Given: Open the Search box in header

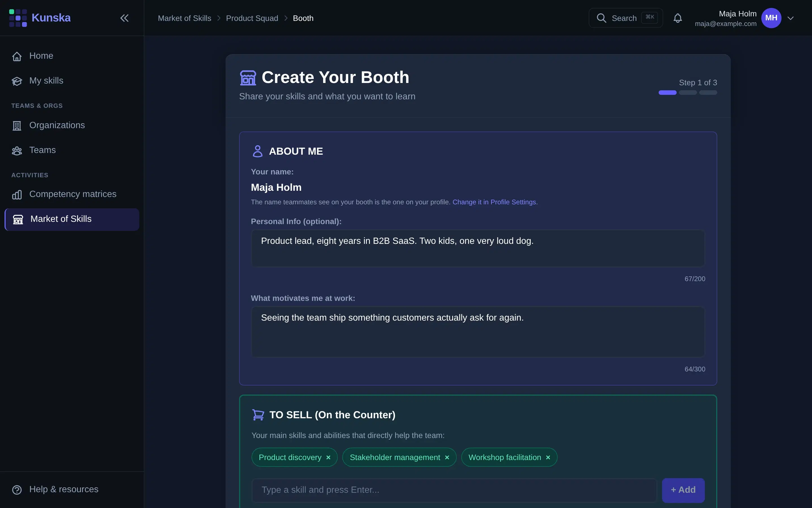Looking at the screenshot, I should (625, 18).
